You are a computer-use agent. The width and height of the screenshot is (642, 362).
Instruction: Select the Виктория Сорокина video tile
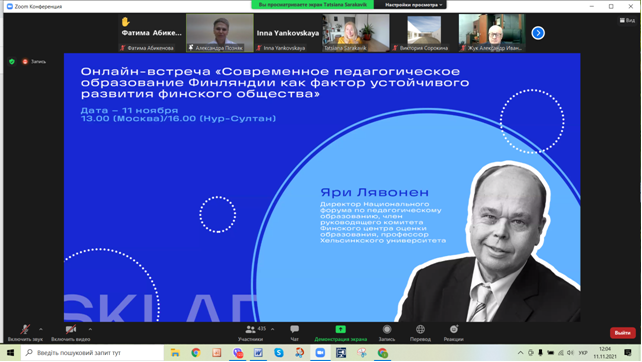click(x=424, y=33)
